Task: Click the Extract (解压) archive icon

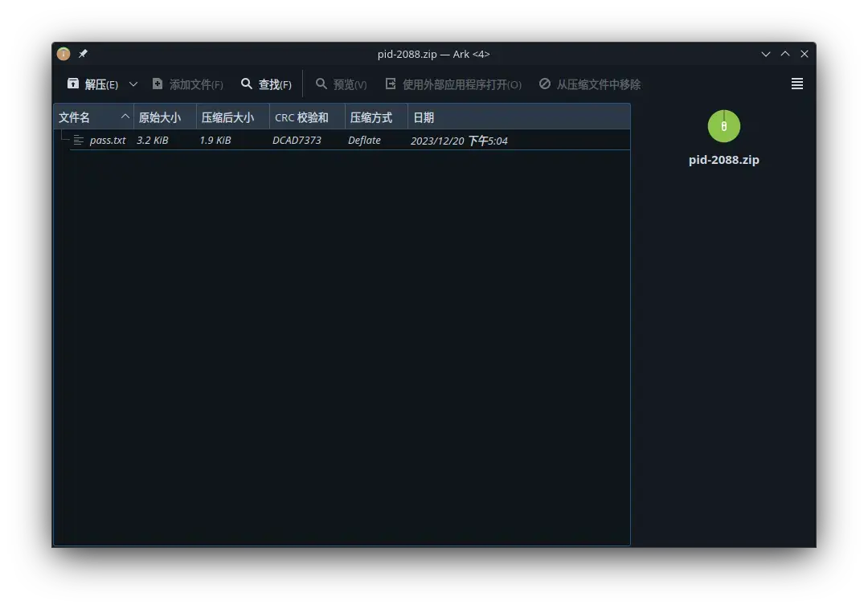Action: click(73, 84)
